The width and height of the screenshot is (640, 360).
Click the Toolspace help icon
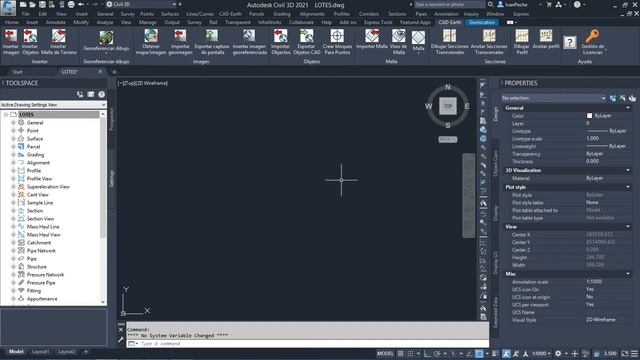pos(101,94)
